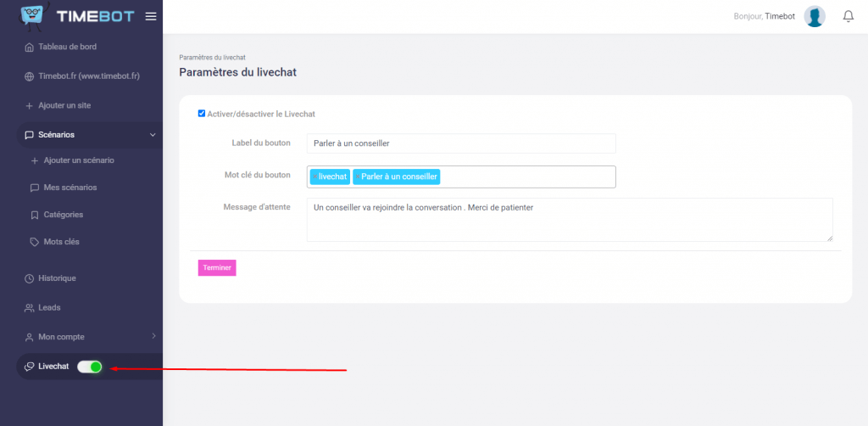The height and width of the screenshot is (426, 868).
Task: Focus the Mot clé du bouton tag field
Action: [461, 177]
